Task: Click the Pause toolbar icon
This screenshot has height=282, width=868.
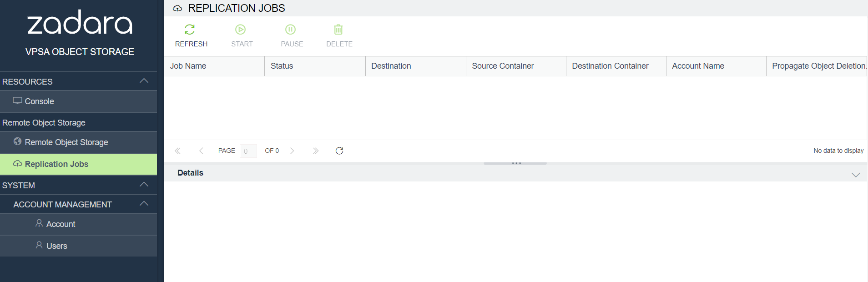Action: 290,30
